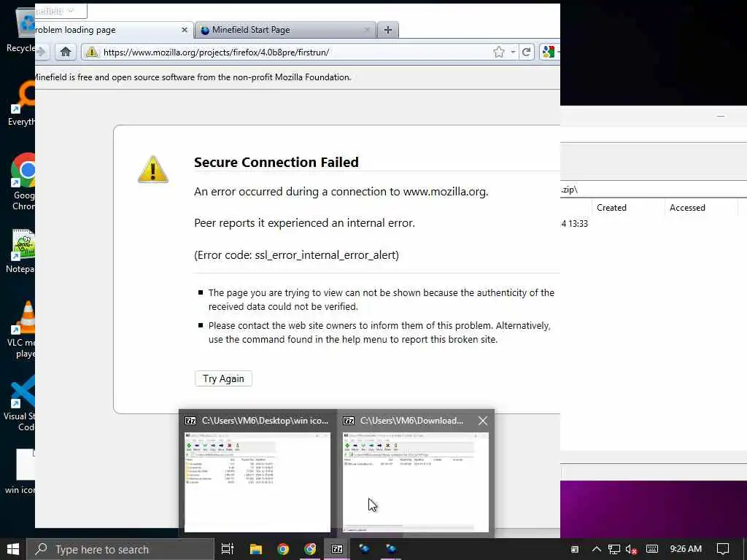Open network status in the system tray
Screen dimensions: 747x560
tap(614, 549)
